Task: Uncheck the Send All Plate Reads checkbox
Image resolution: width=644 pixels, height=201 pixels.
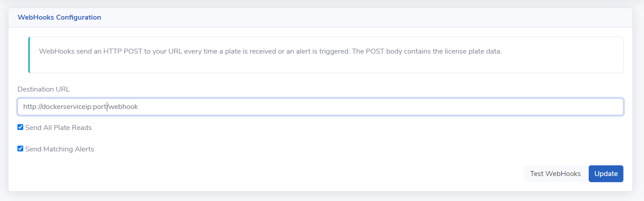Action: (20, 127)
